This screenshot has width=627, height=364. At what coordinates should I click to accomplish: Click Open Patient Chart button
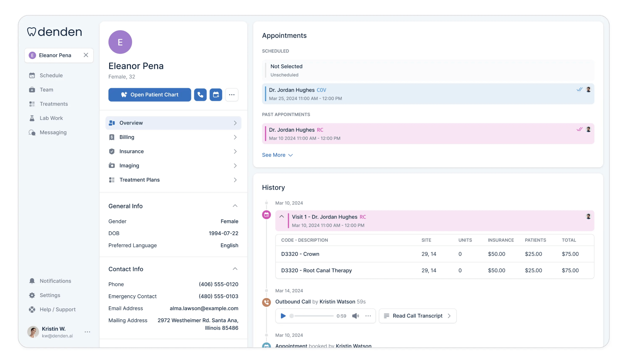tap(149, 95)
